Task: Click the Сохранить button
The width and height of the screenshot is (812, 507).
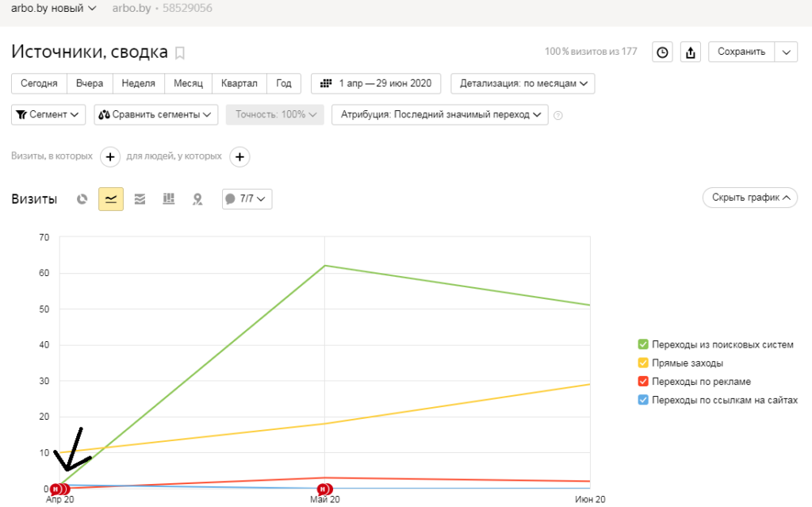Action: 741,52
